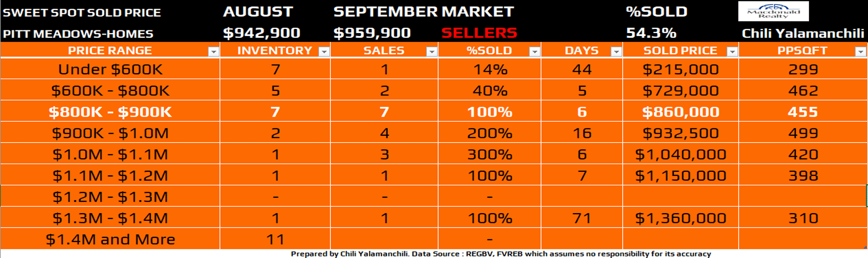Select the $959,900 September price cell
Screen dimensions: 868x258
(x=372, y=33)
